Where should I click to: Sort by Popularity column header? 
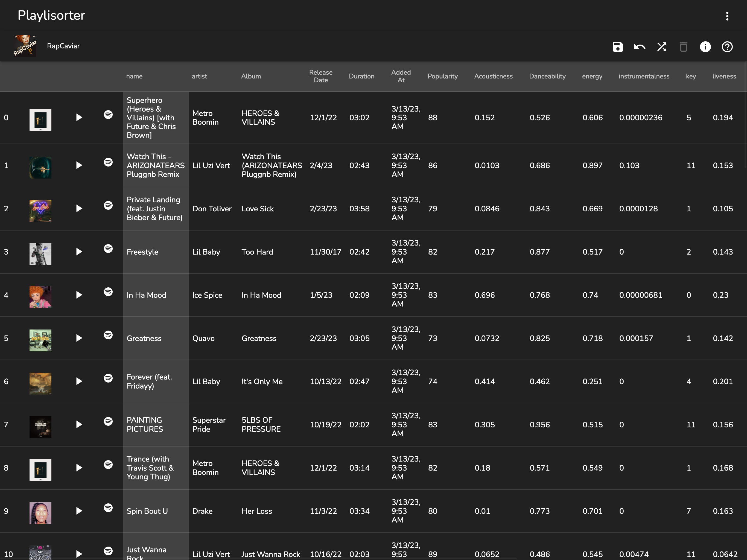point(442,76)
